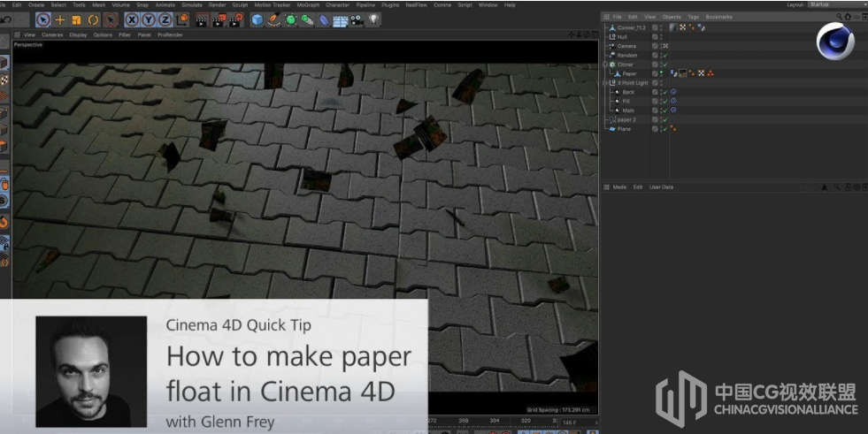The width and height of the screenshot is (868, 434).
Task: Open the Motion Tracker menu
Action: [273, 5]
